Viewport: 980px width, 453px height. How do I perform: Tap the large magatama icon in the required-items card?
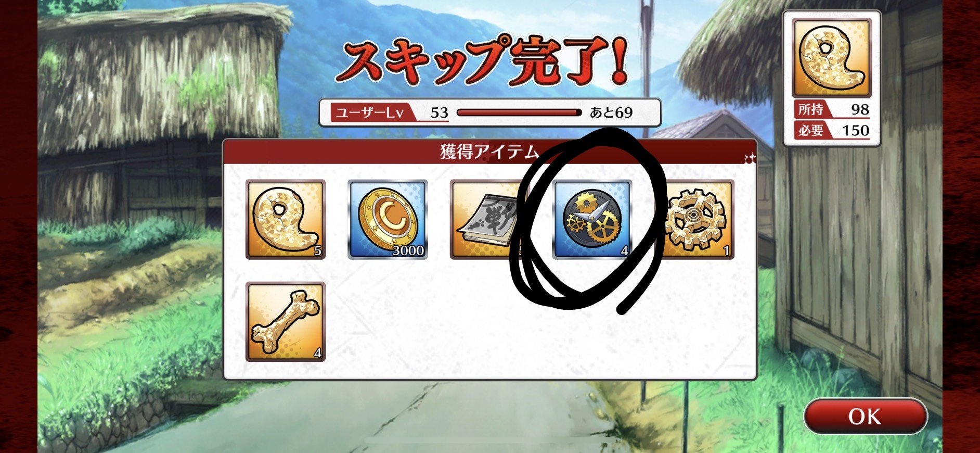coord(831,58)
